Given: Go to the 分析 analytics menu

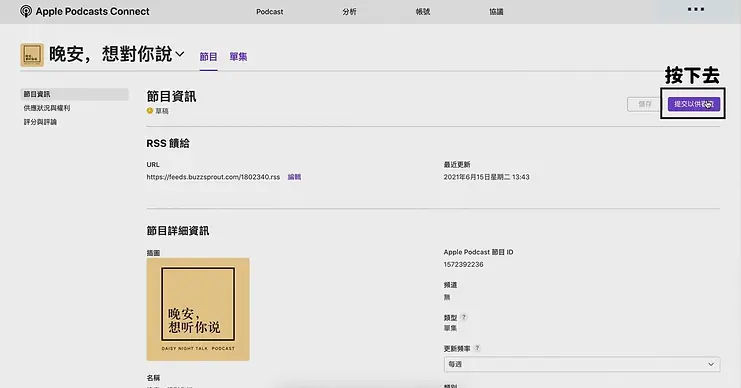Looking at the screenshot, I should (349, 12).
